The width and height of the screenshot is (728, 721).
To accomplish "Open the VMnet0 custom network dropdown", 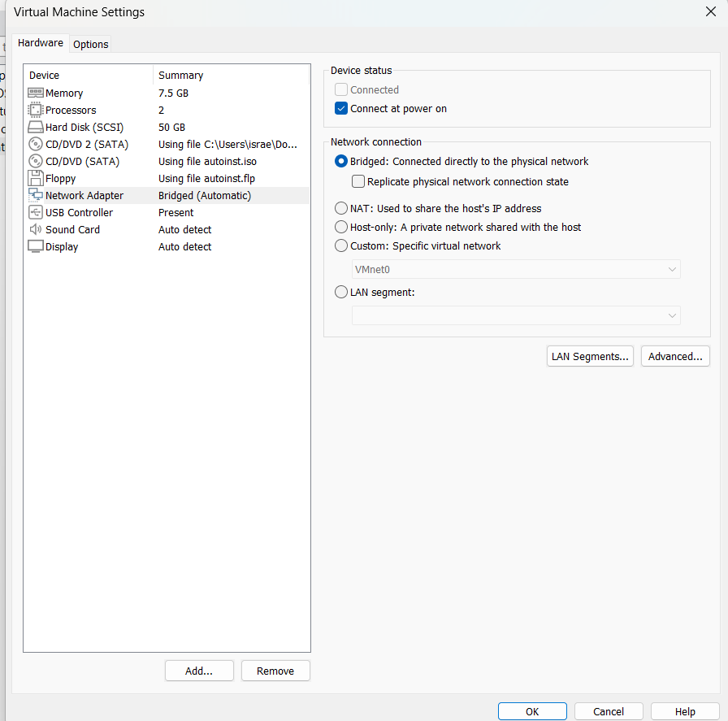I will [516, 269].
